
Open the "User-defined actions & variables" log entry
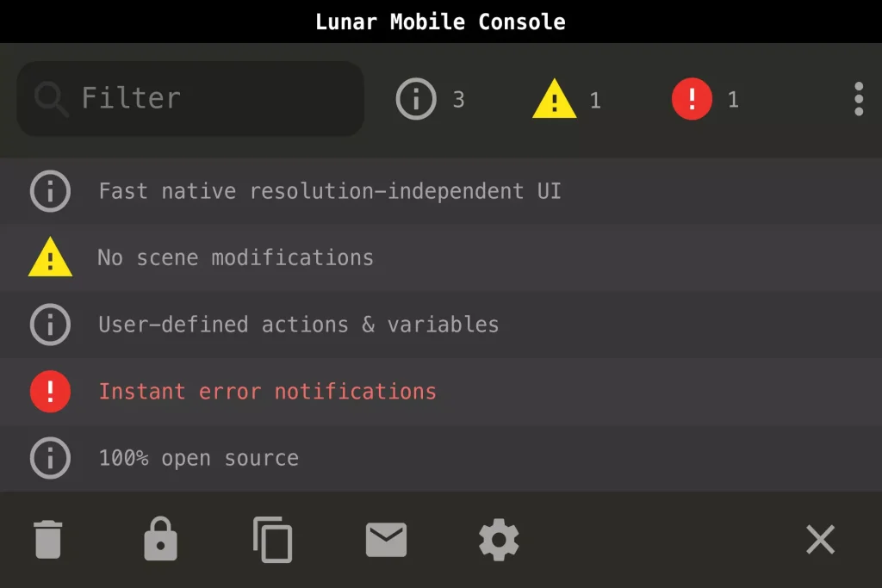pos(298,325)
